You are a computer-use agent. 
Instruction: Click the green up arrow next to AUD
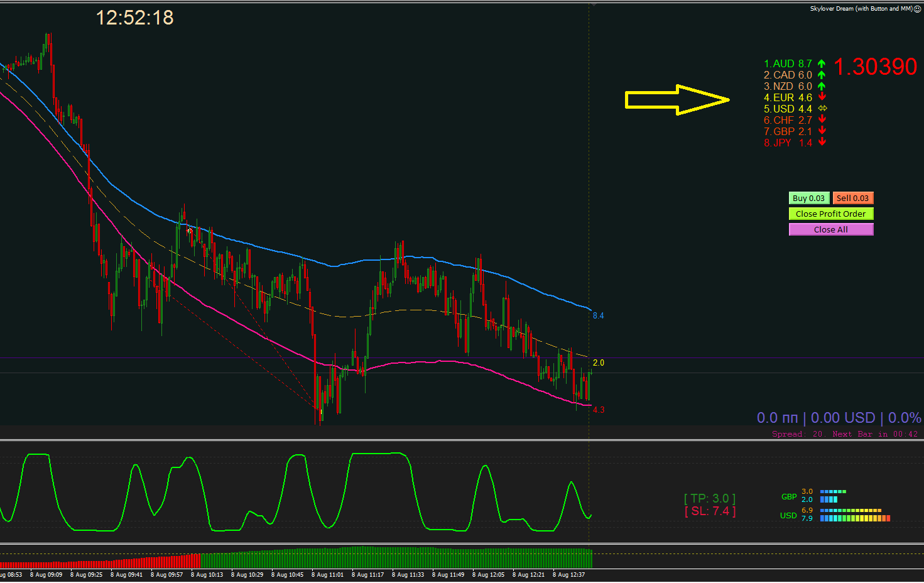(822, 63)
